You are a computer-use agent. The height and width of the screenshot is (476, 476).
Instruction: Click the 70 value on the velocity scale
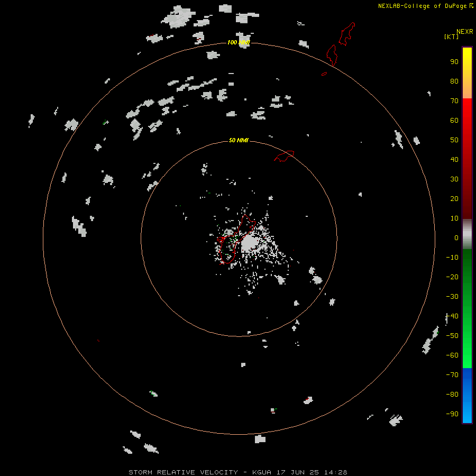coord(454,101)
